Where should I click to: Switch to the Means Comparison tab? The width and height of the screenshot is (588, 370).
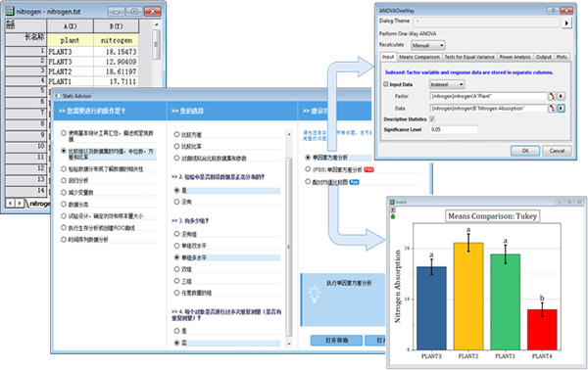[x=418, y=57]
